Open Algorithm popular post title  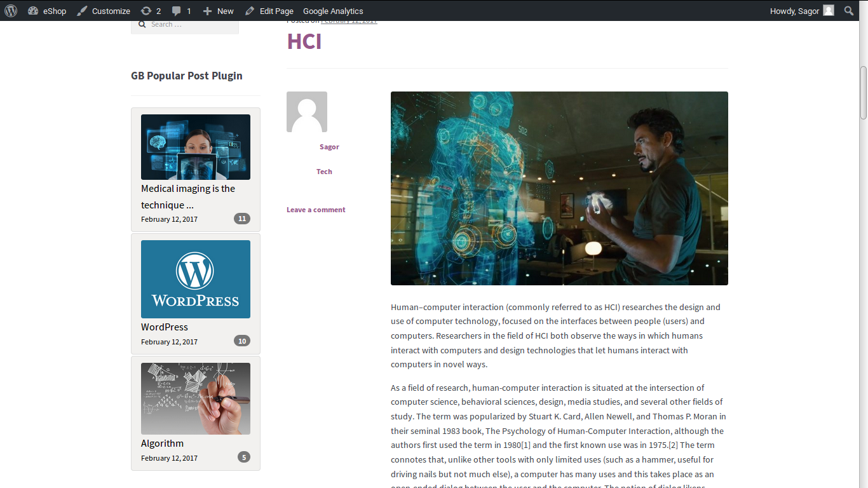[x=162, y=444]
